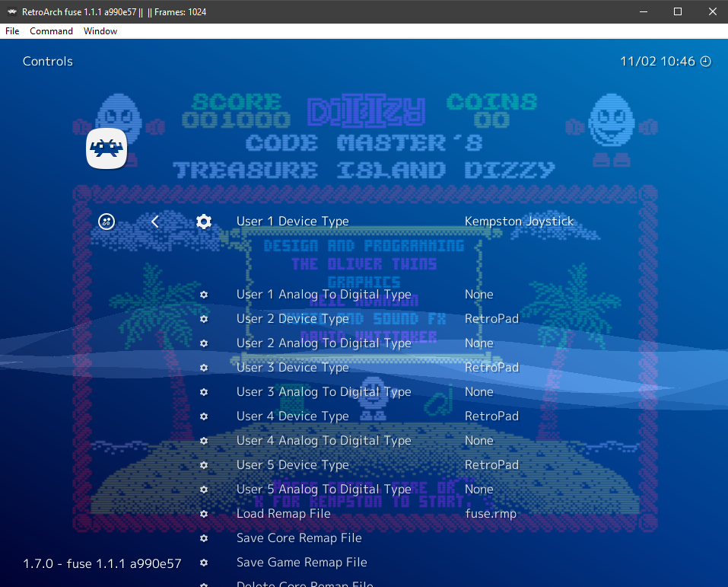This screenshot has height=587, width=728.
Task: Click the gear icon for User 2 Device Type
Action: (x=204, y=319)
